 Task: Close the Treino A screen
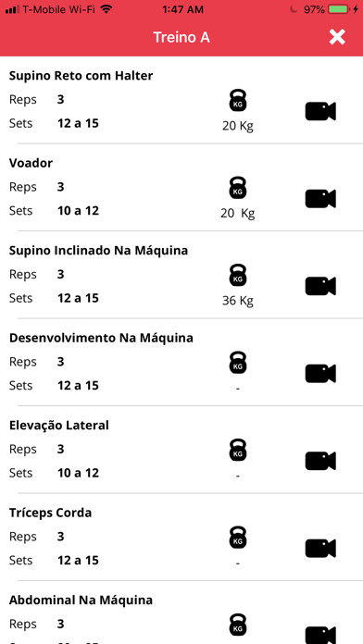pos(337,37)
